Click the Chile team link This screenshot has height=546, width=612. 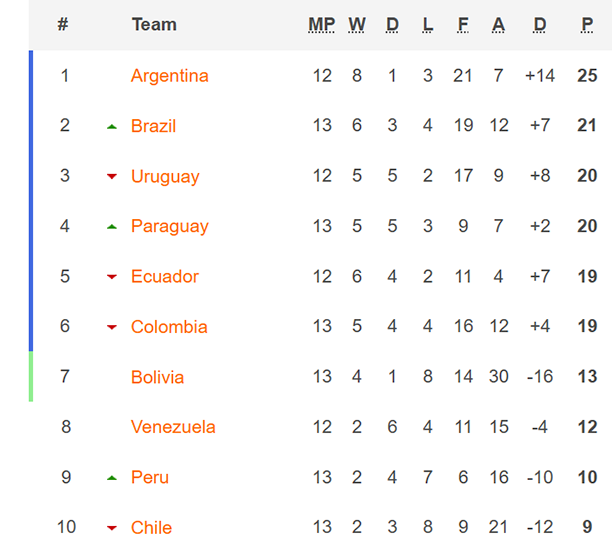pos(151,528)
